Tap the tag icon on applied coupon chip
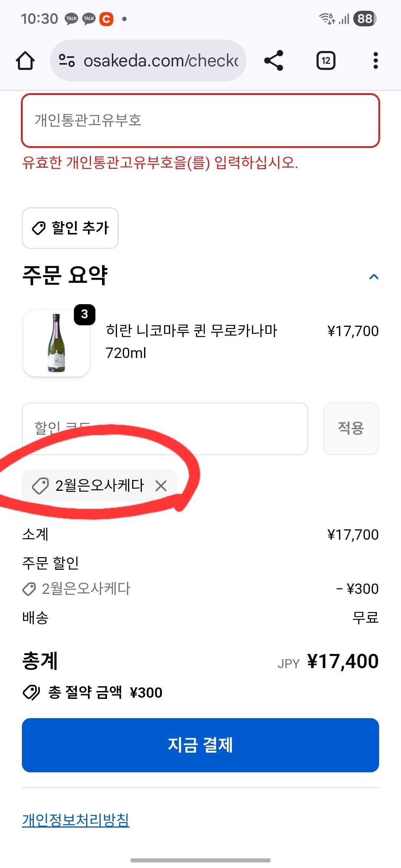Viewport: 401px width, 868px height. pyautogui.click(x=40, y=486)
